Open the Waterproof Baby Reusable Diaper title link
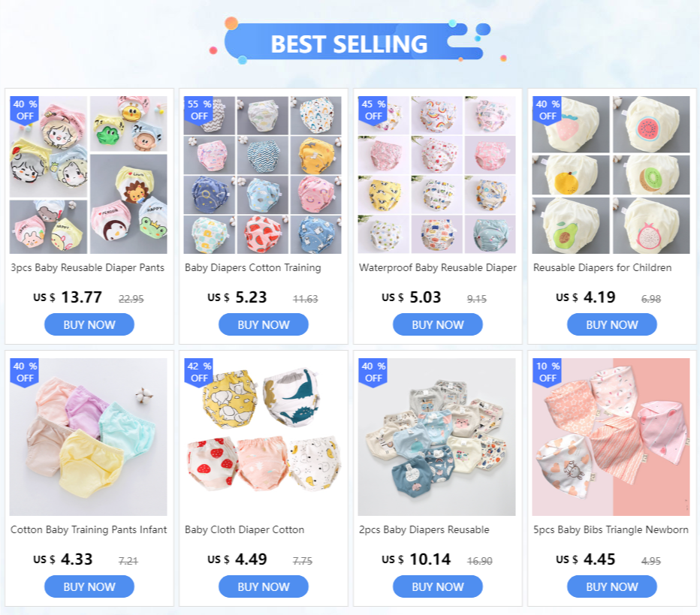 coord(437,268)
